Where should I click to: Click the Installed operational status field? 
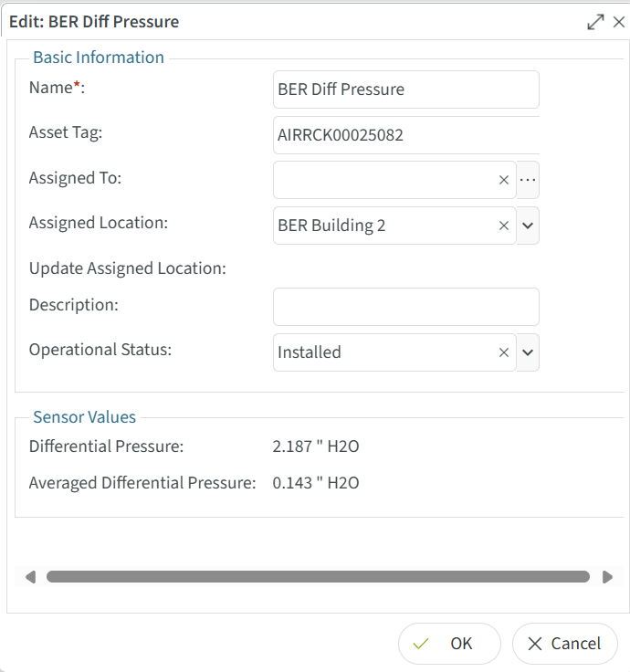(x=383, y=352)
